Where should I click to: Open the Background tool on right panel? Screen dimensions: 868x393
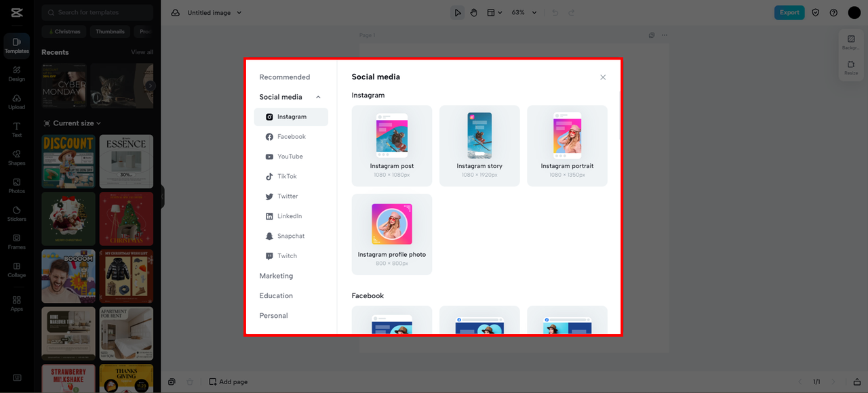[x=851, y=43]
